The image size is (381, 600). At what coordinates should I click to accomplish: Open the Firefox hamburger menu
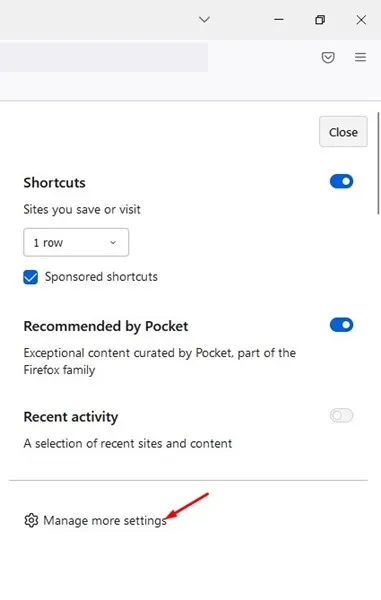(360, 57)
